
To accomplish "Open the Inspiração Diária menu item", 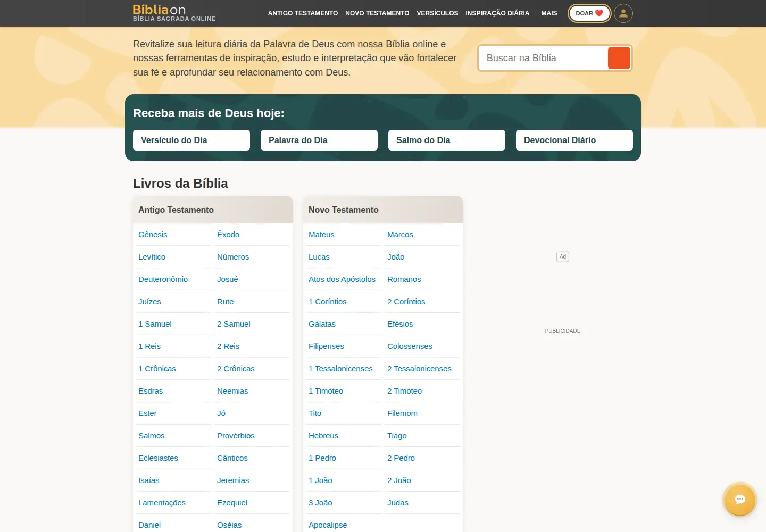I will tap(497, 13).
